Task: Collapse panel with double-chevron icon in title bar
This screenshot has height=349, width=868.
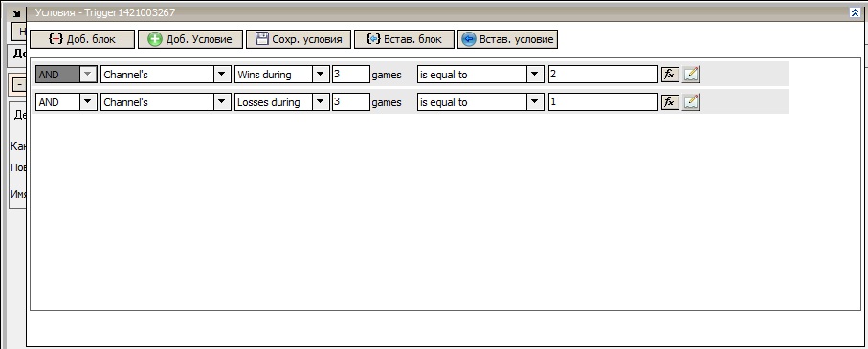Action: point(855,12)
